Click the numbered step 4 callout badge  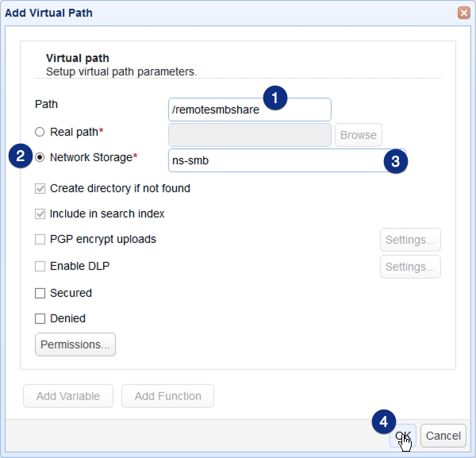click(383, 421)
